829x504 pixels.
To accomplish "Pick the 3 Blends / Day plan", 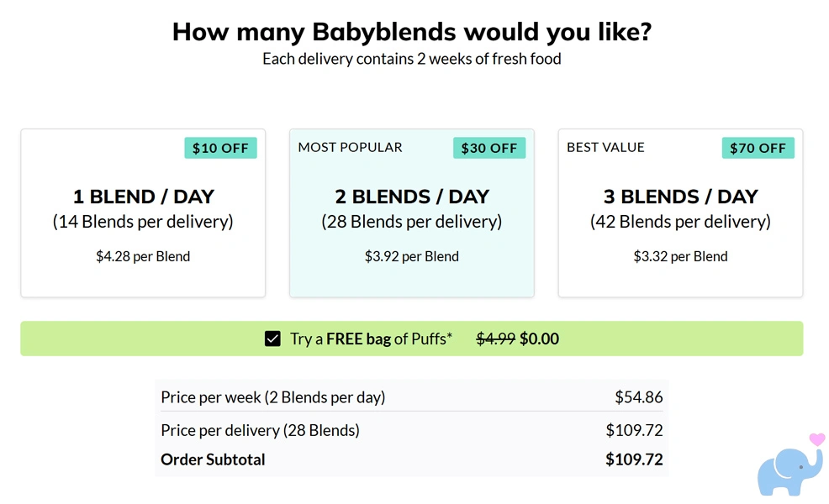I will (x=679, y=213).
